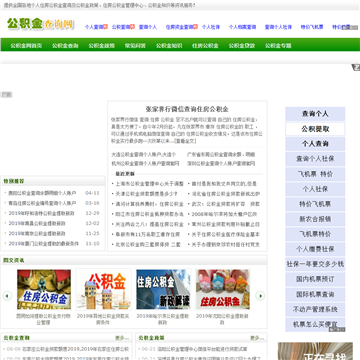Screen dimensions: 360x360
Task: Click sidebar button 不动产管理系统
Action: (315, 309)
